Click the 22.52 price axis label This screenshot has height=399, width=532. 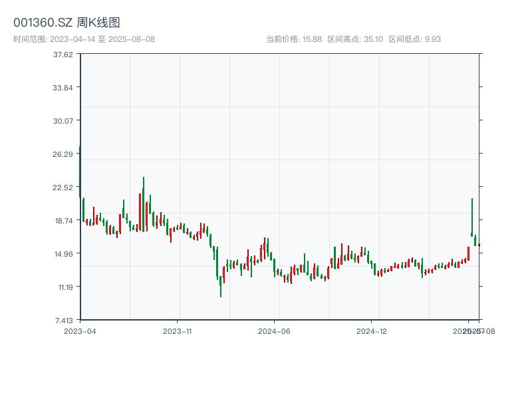(63, 188)
